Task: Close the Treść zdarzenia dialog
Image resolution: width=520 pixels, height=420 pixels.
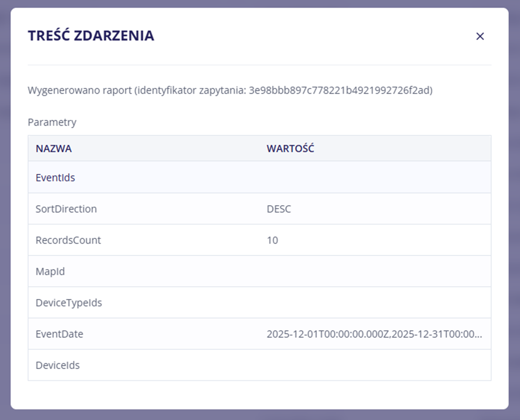Action: pyautogui.click(x=480, y=36)
